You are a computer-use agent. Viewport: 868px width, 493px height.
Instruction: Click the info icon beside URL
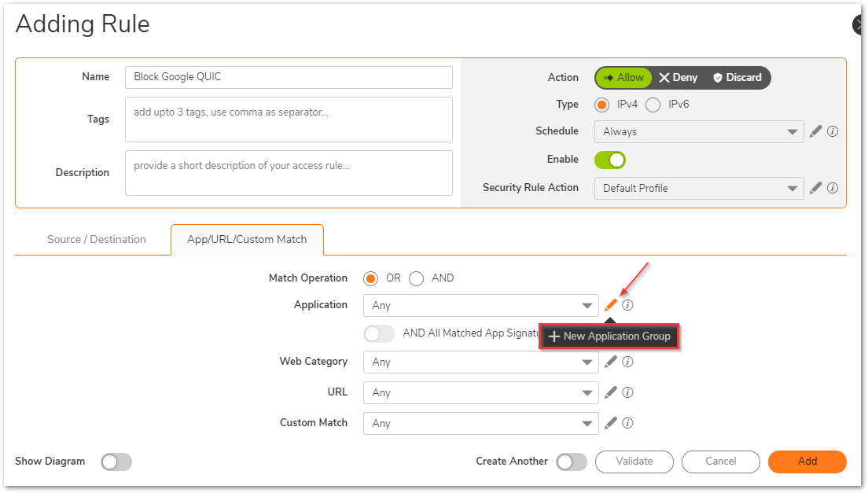point(627,392)
